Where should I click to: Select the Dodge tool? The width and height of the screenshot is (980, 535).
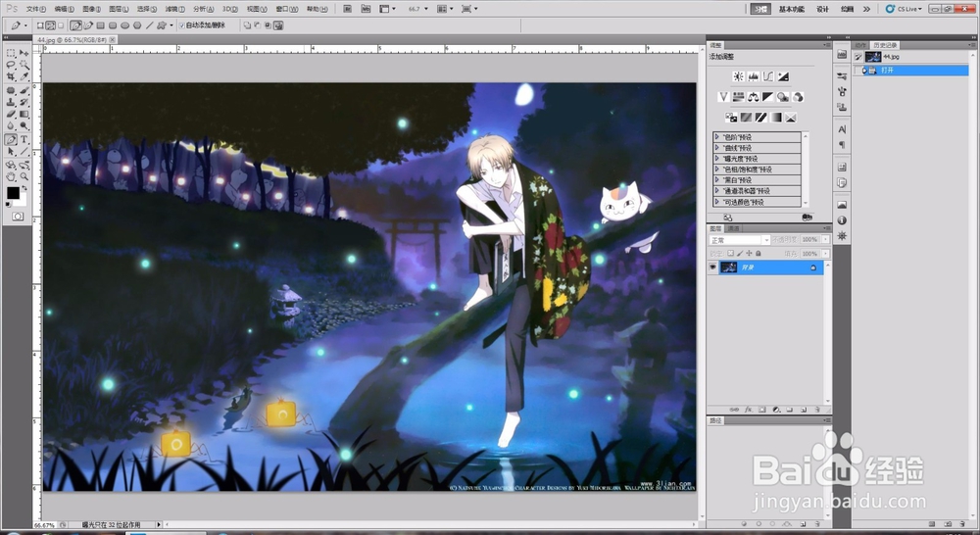24,125
